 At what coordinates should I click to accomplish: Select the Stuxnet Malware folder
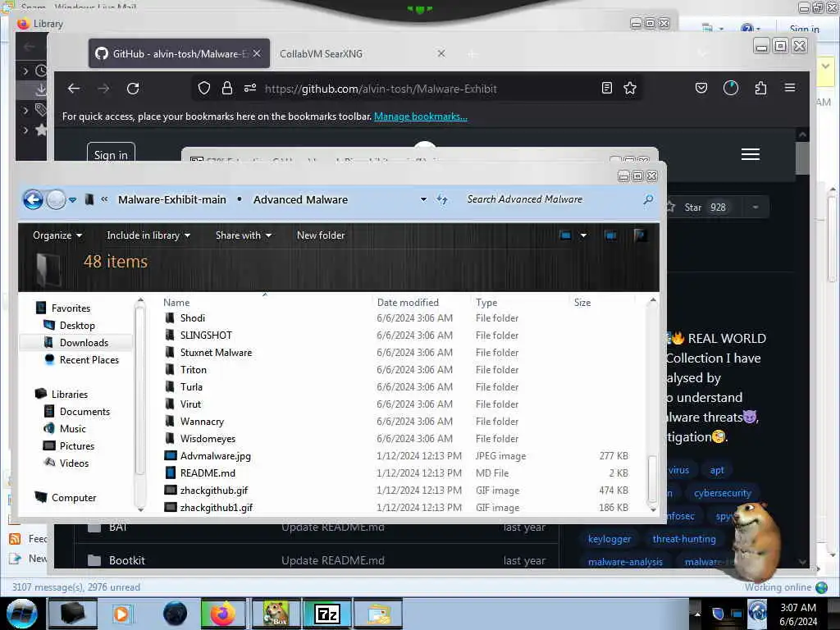click(216, 353)
